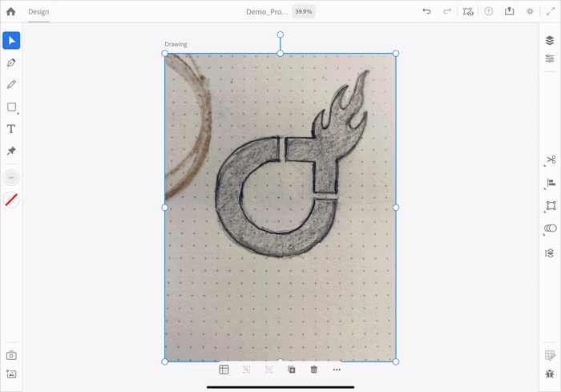Click the "Drawing" artboard label
The width and height of the screenshot is (561, 392).
(x=176, y=44)
